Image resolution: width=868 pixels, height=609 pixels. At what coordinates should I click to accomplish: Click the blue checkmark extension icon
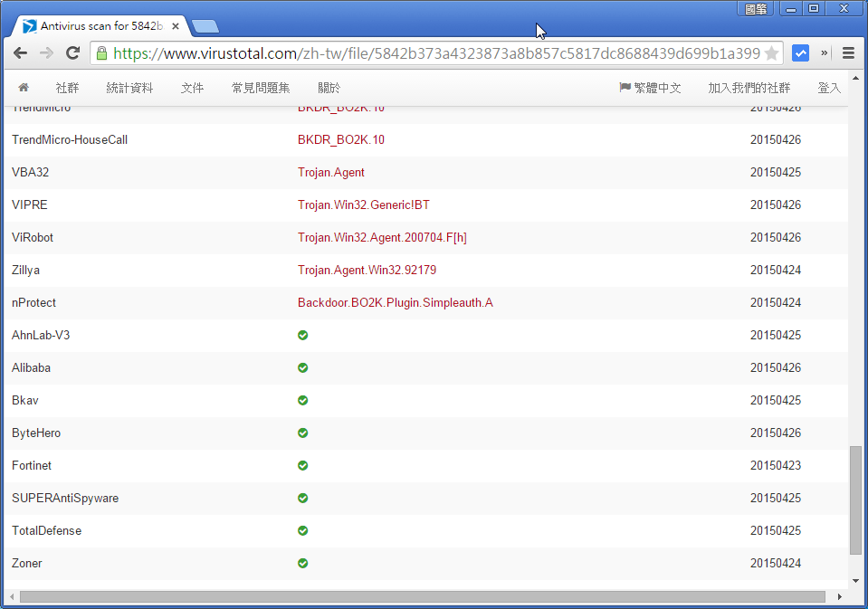(800, 53)
